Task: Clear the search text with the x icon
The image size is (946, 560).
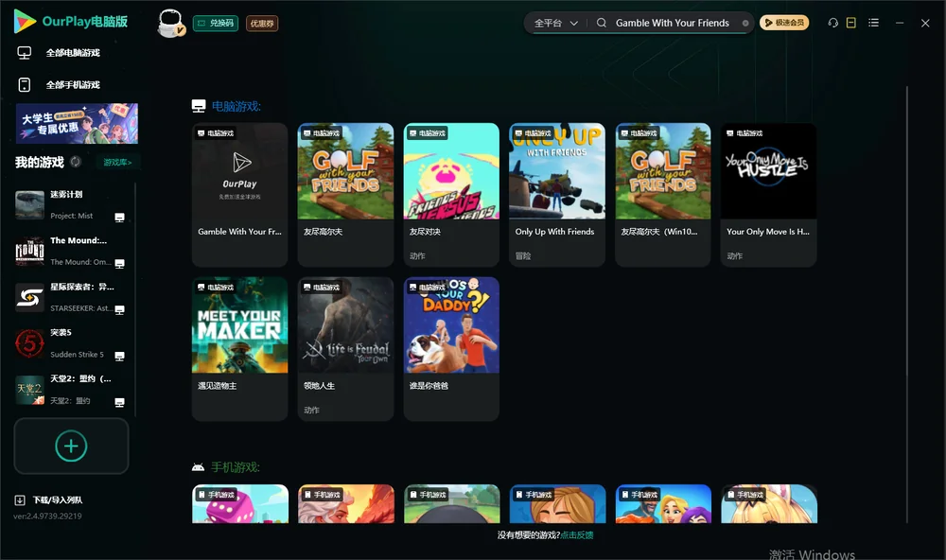Action: (x=745, y=23)
